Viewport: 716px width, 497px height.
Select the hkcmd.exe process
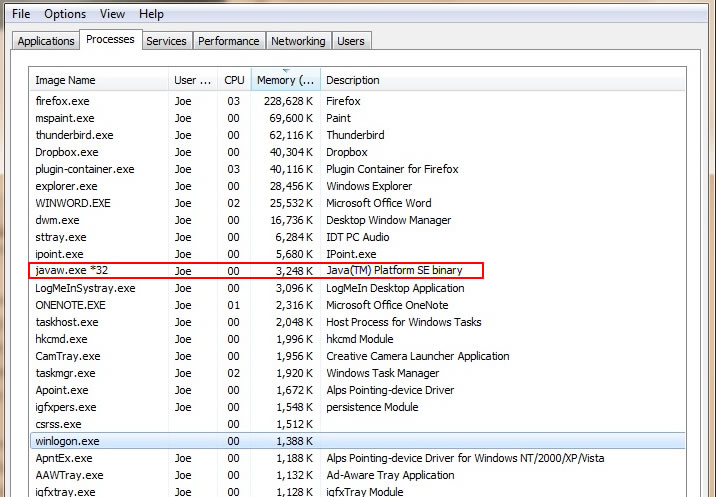click(x=357, y=339)
